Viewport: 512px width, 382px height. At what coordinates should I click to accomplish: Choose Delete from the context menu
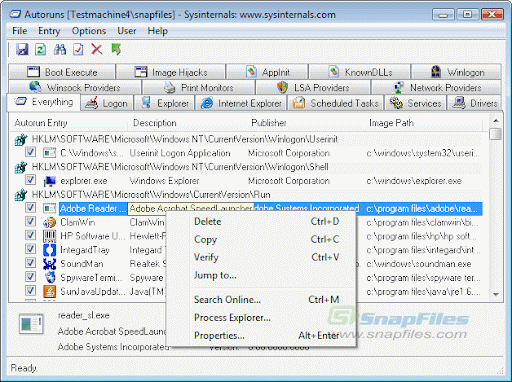tap(261, 222)
